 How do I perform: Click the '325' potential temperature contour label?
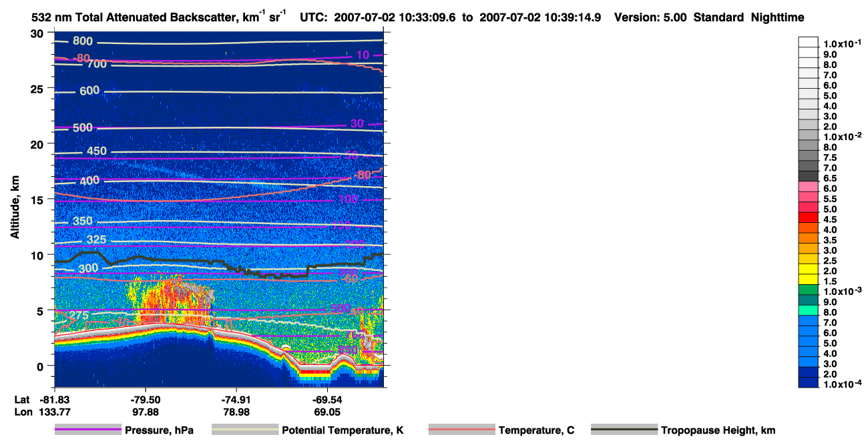[97, 240]
